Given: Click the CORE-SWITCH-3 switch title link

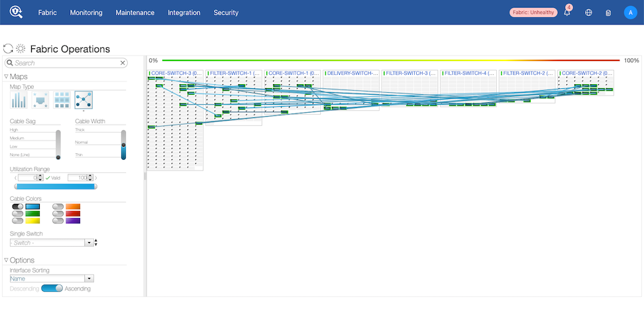Looking at the screenshot, I should point(177,73).
